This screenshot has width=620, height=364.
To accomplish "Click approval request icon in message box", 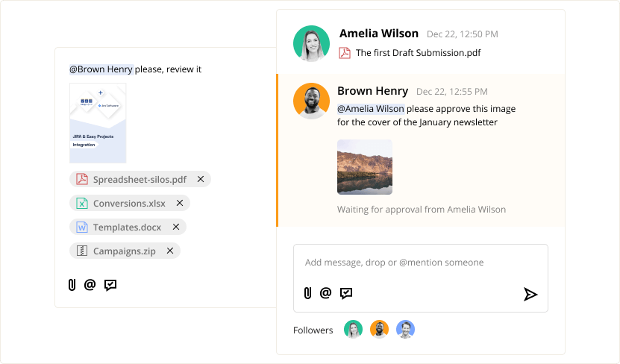I will point(346,293).
